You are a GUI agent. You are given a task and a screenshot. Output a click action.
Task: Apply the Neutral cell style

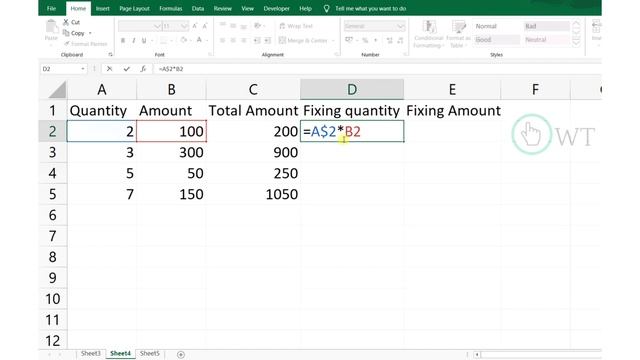[x=546, y=40]
